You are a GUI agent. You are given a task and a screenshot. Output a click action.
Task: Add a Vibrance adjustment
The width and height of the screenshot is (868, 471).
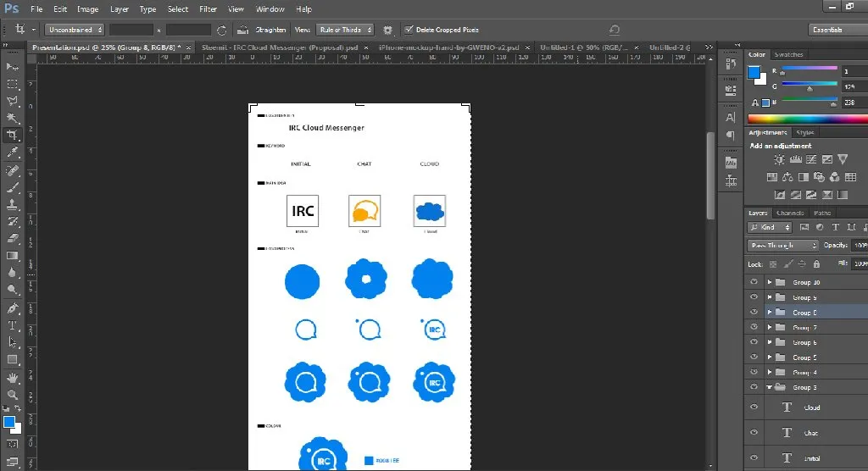(x=843, y=159)
